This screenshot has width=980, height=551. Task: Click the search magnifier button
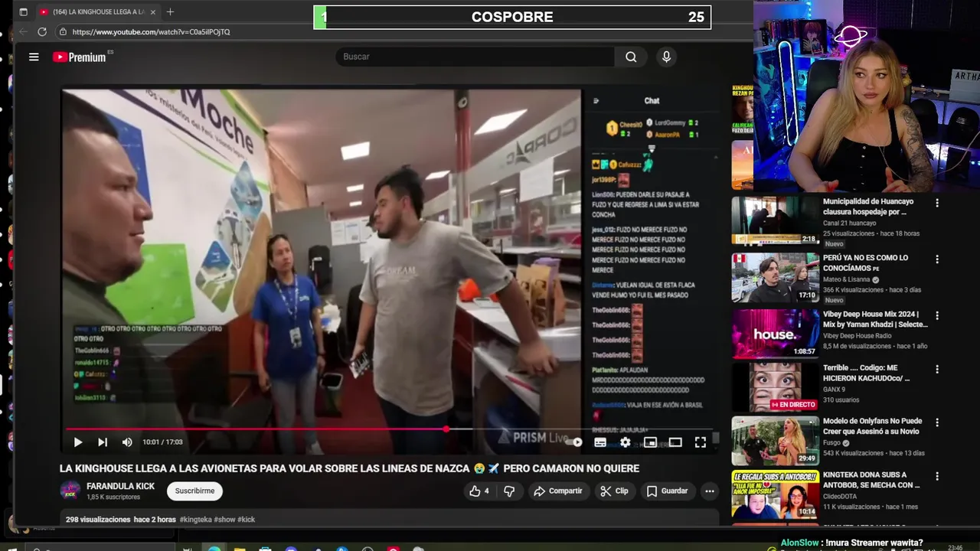[x=631, y=57]
